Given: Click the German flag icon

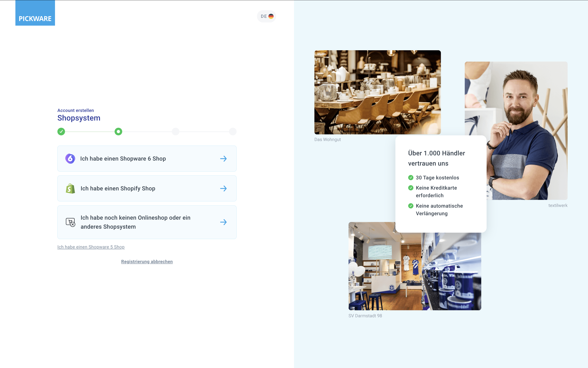Looking at the screenshot, I should coord(271,16).
